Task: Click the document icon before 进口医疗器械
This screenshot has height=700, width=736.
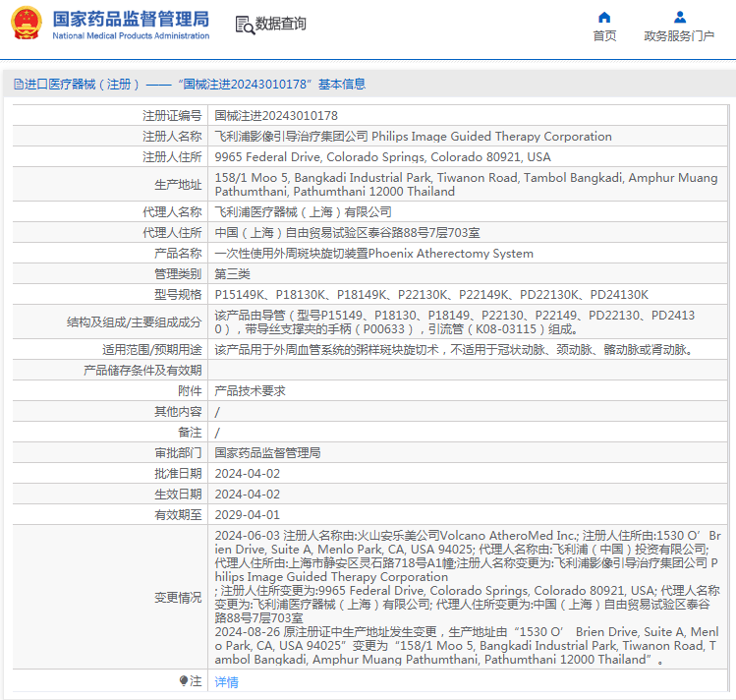Action: click(19, 84)
